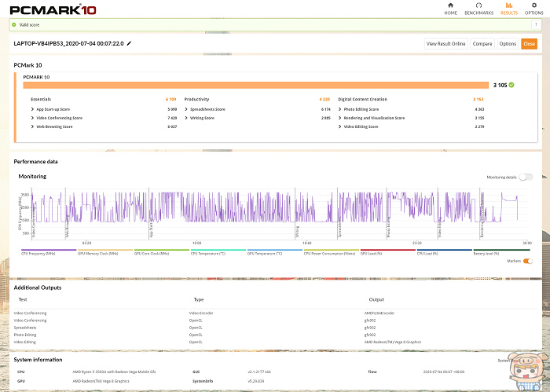Click the question mark help button
The width and height of the screenshot is (550, 392).
pos(536,24)
